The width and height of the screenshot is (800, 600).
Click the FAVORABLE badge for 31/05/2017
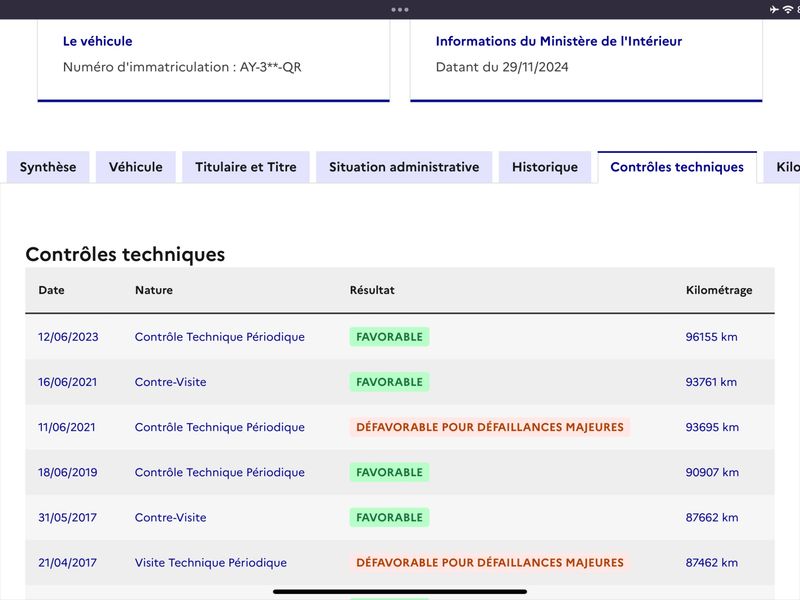click(389, 517)
